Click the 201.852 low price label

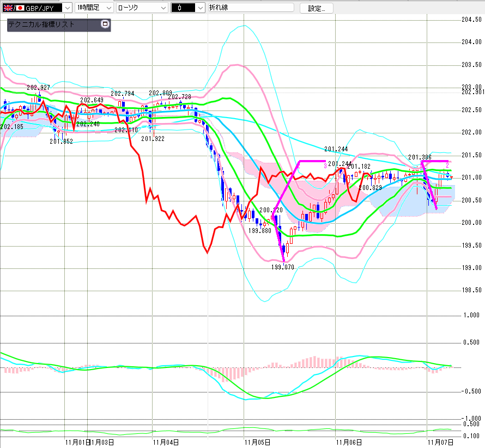[61, 142]
